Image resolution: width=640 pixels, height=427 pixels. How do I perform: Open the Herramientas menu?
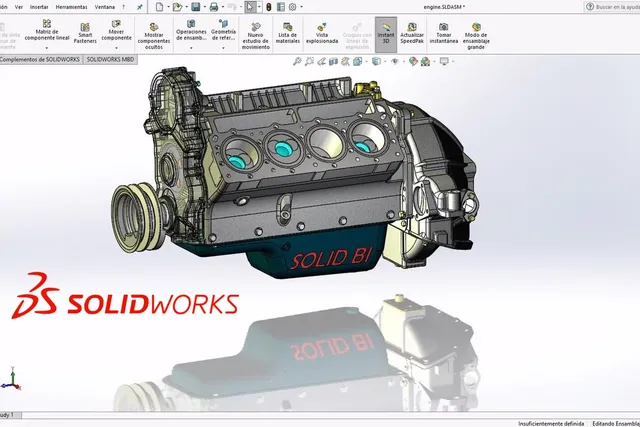71,7
